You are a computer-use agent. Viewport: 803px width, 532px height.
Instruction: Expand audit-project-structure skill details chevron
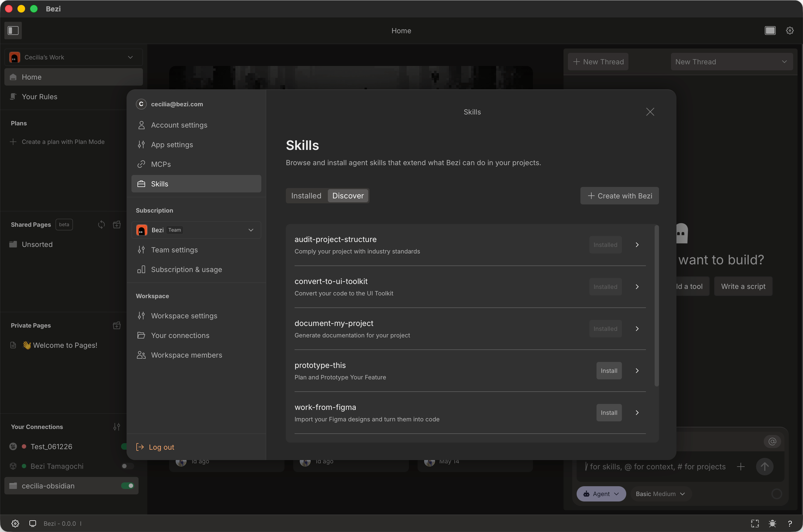point(637,245)
